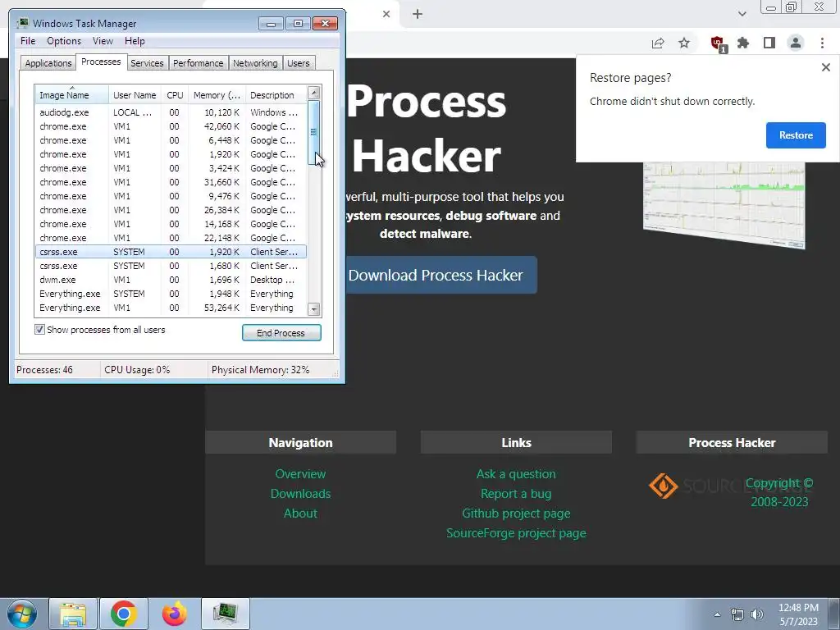This screenshot has width=840, height=630.
Task: Click Chrome icon in taskbar
Action: click(124, 614)
